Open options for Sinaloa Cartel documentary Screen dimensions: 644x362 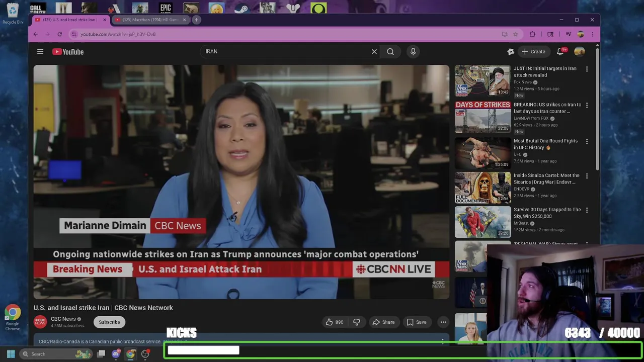click(587, 176)
